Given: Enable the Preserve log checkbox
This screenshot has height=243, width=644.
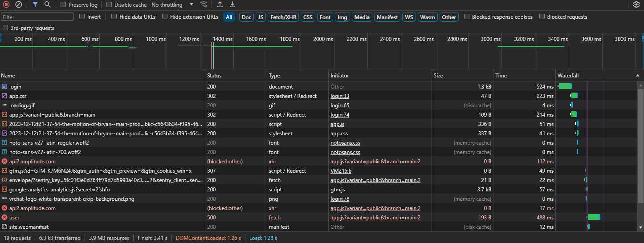Looking at the screenshot, I should [63, 5].
